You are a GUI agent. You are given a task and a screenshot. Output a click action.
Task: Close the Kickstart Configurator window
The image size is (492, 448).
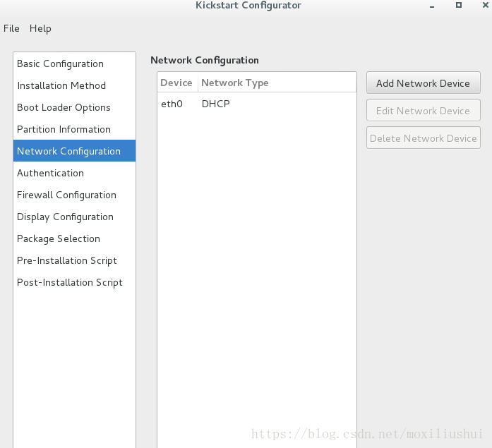coord(486,5)
